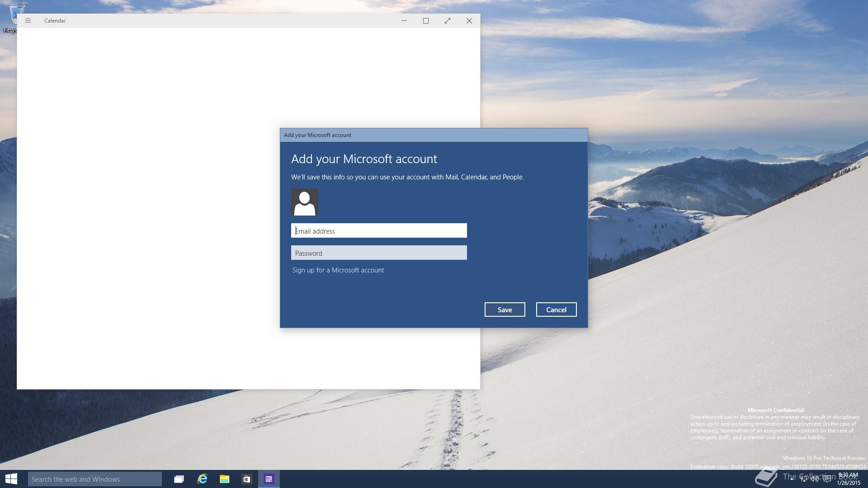Select the Calendar app taskbar icon
The height and width of the screenshot is (488, 868).
tap(269, 479)
